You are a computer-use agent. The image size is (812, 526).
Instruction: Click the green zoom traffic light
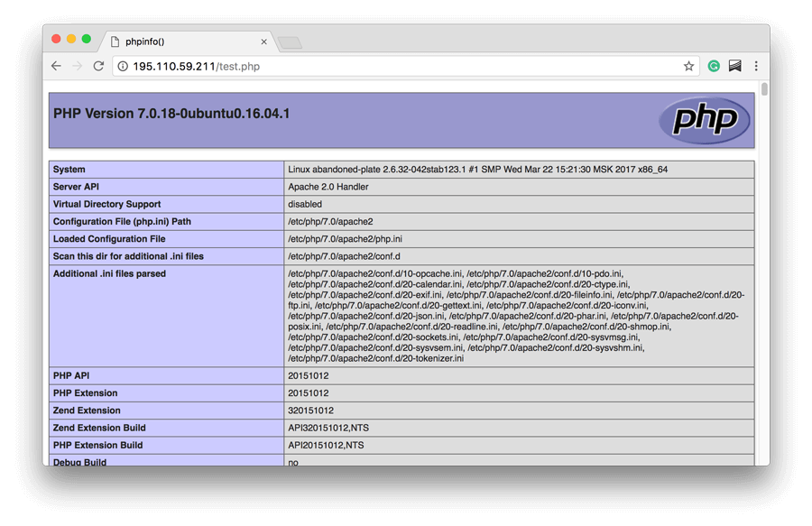point(84,40)
